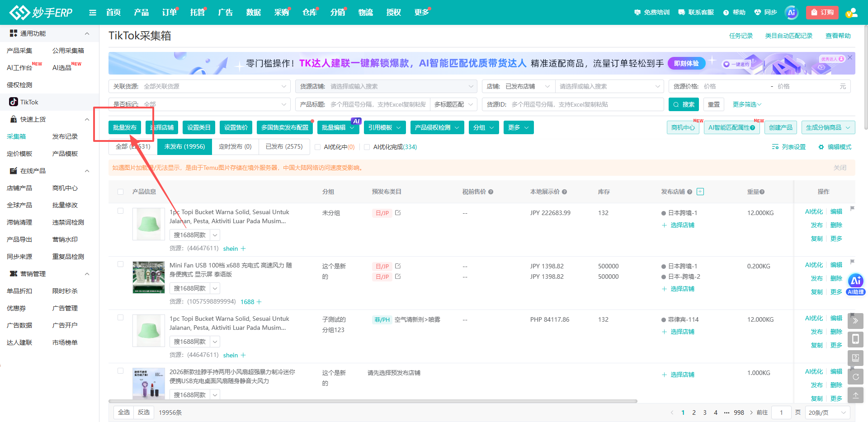The image size is (868, 422).
Task: Click the 设置类目 button
Action: pyautogui.click(x=199, y=127)
